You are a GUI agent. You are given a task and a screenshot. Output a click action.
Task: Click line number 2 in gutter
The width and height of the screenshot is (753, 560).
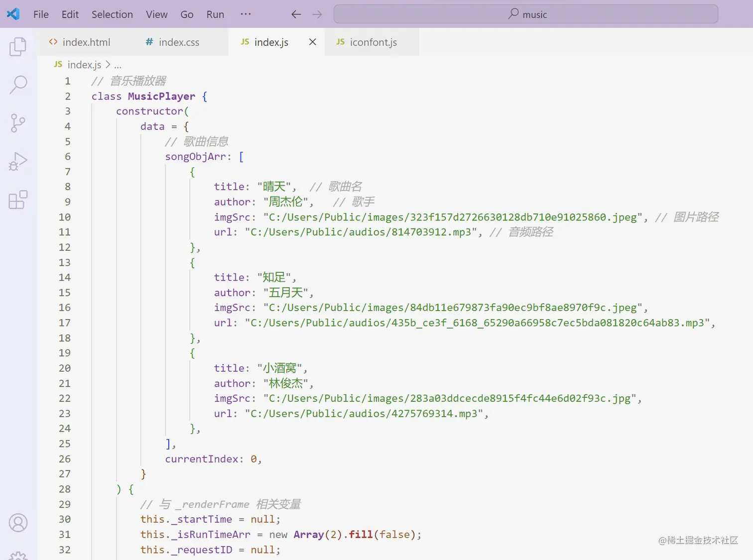pyautogui.click(x=68, y=96)
